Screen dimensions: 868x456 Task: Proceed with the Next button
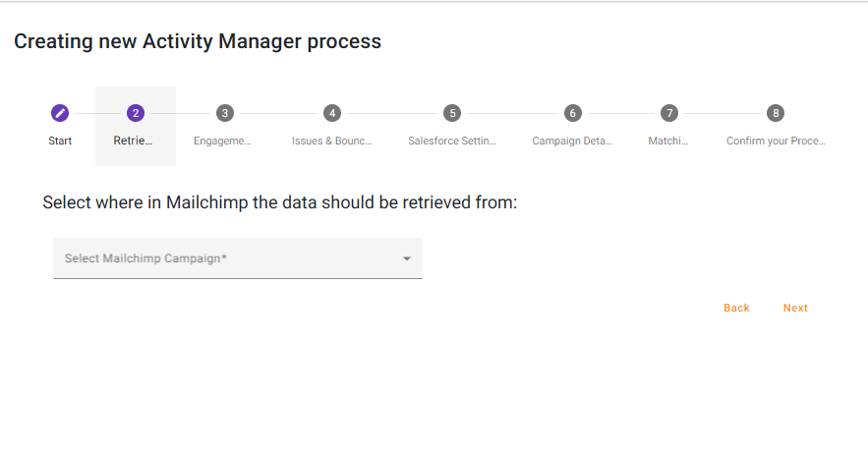point(795,309)
